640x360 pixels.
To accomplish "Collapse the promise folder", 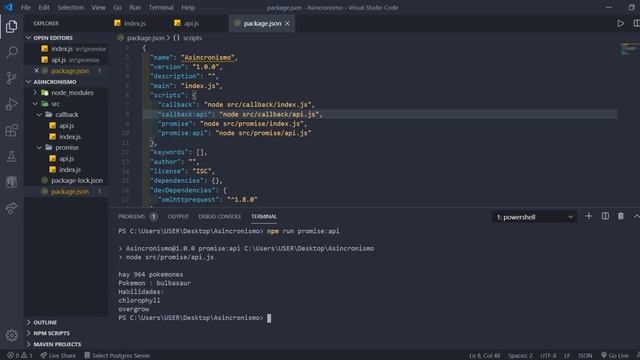I will click(x=67, y=147).
